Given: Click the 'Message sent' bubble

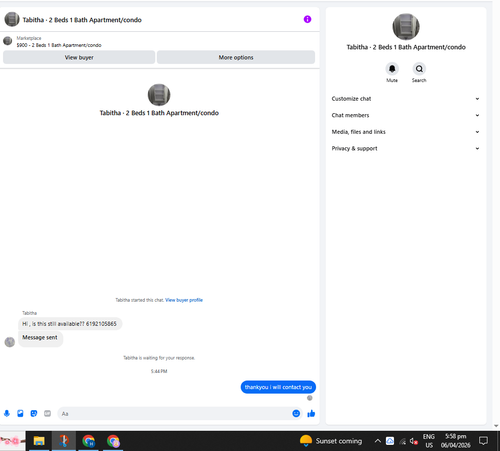Looking at the screenshot, I should point(40,338).
